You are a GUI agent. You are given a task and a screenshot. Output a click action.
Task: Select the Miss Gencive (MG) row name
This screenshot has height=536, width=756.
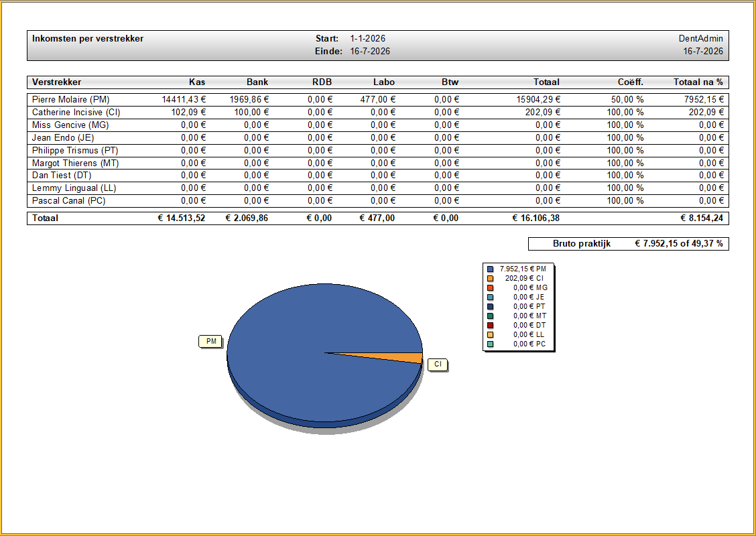pyautogui.click(x=70, y=125)
